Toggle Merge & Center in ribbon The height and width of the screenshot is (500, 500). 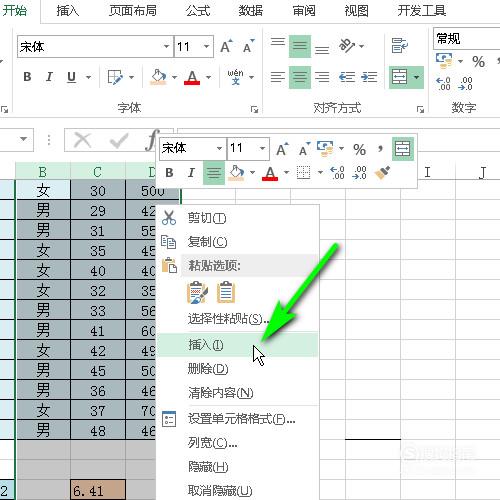click(399, 77)
